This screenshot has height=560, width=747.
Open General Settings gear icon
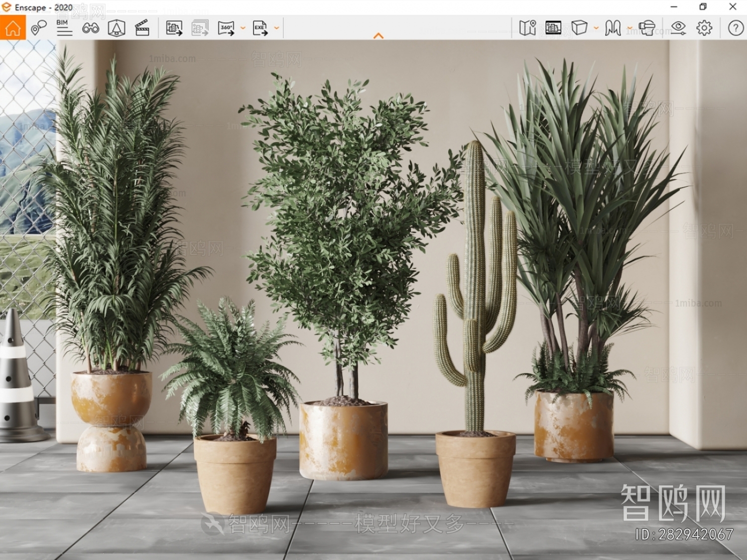(x=704, y=28)
